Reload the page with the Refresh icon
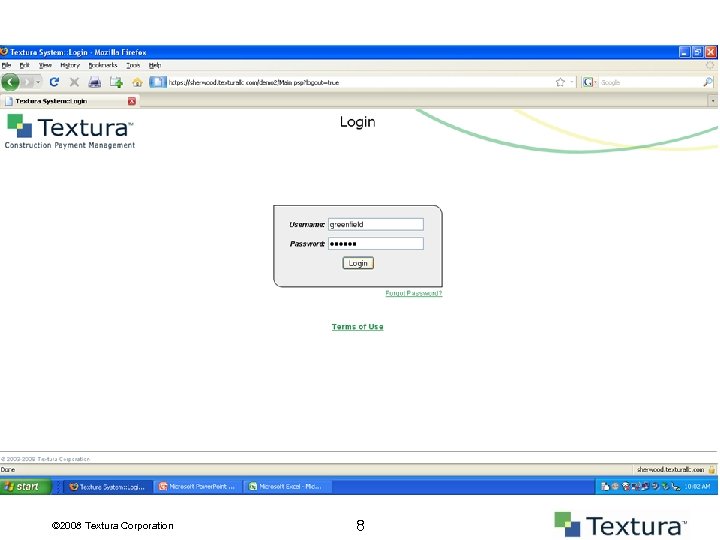 (54, 82)
